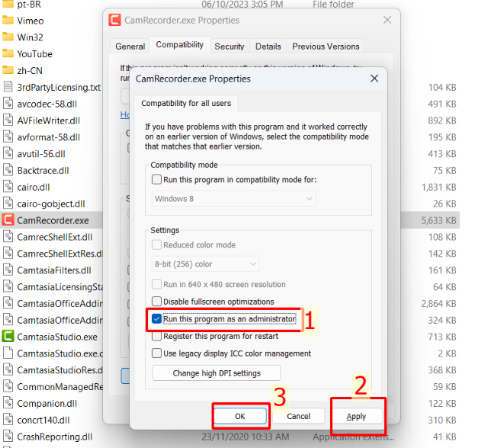This screenshot has height=448, width=488.
Task: Click the avformat-58.dll file icon
Action: point(8,137)
